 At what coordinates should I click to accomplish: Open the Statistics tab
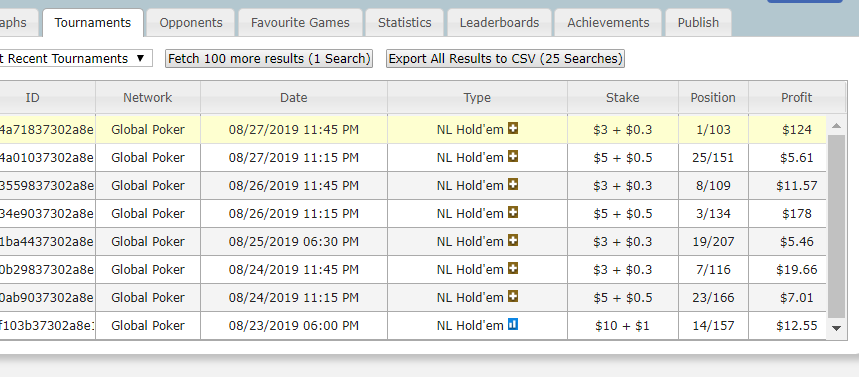(x=404, y=22)
